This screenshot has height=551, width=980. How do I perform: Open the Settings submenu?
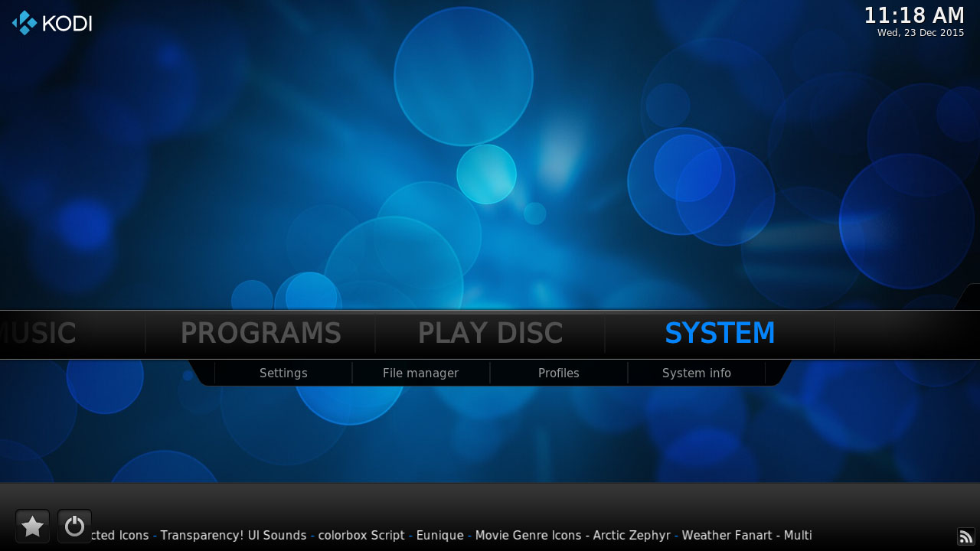click(283, 373)
